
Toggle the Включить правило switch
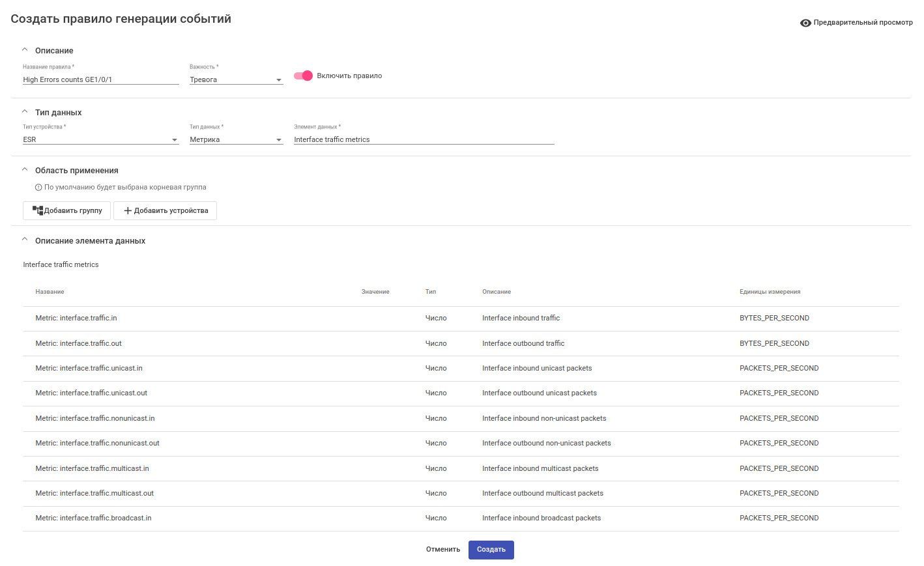click(304, 76)
